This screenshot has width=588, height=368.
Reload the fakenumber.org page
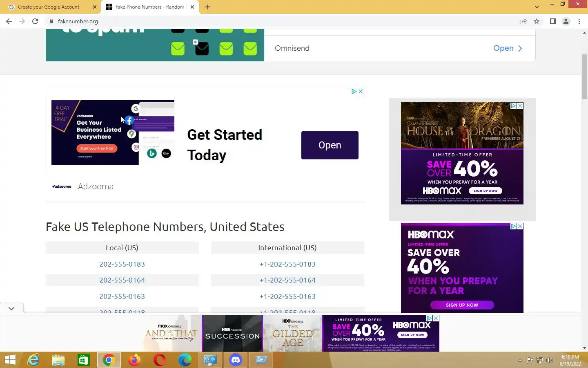pos(35,21)
